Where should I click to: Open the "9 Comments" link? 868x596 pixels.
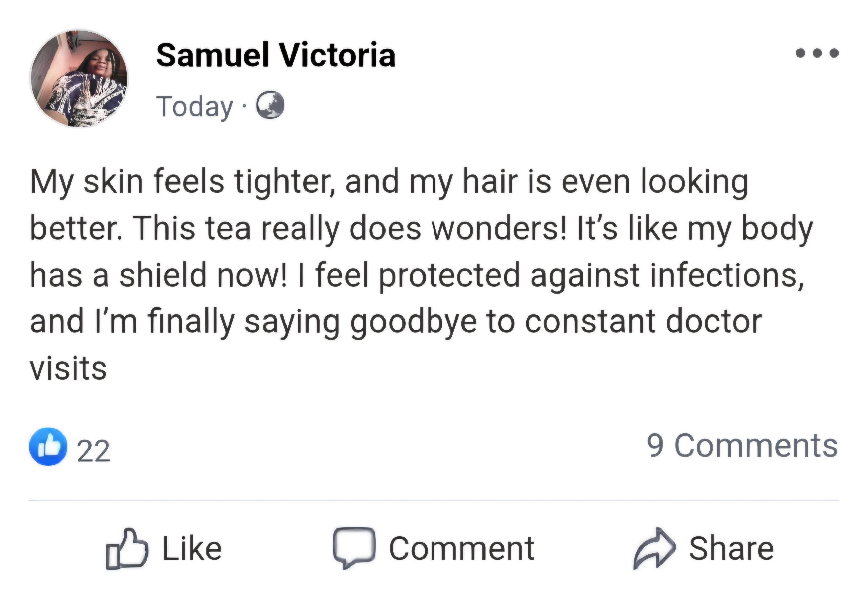pos(742,445)
